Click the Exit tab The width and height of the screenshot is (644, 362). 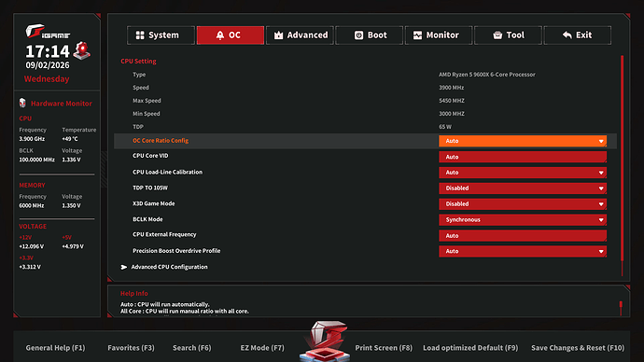(577, 35)
